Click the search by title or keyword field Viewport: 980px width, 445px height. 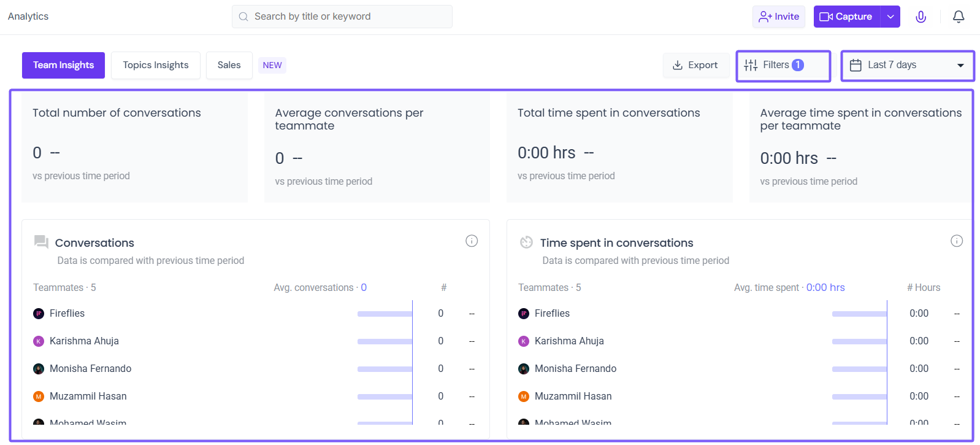click(342, 17)
